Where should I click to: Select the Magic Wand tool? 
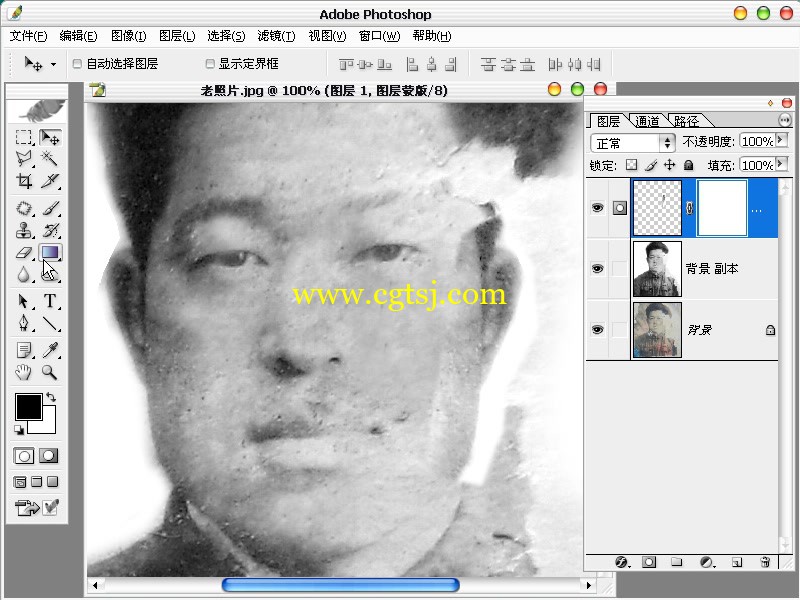50,159
